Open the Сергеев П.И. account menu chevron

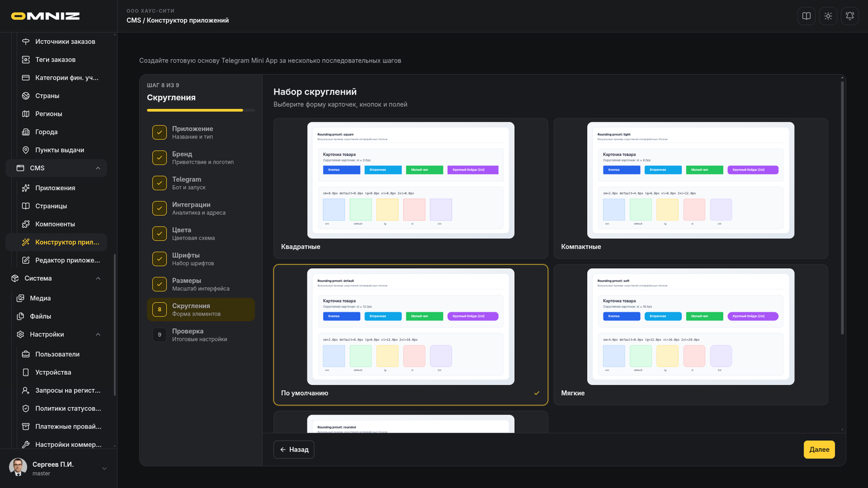104,469
